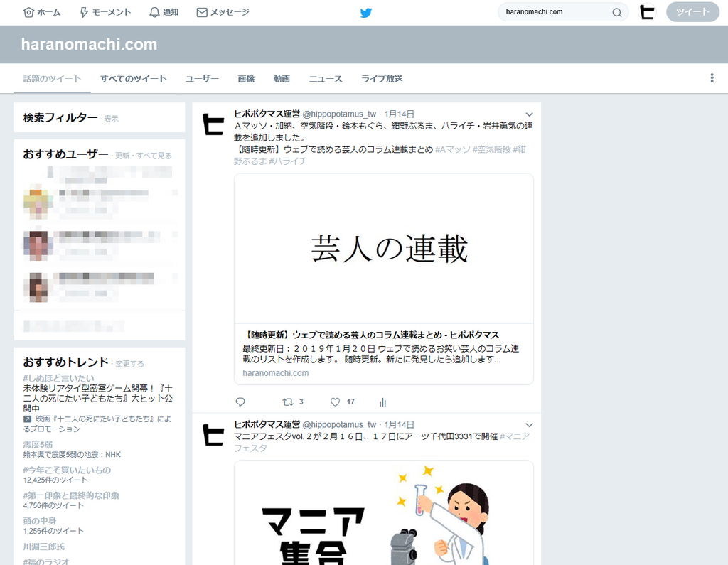This screenshot has height=565, width=728.
Task: Open 芸人の連載 link card image
Action: [x=383, y=248]
